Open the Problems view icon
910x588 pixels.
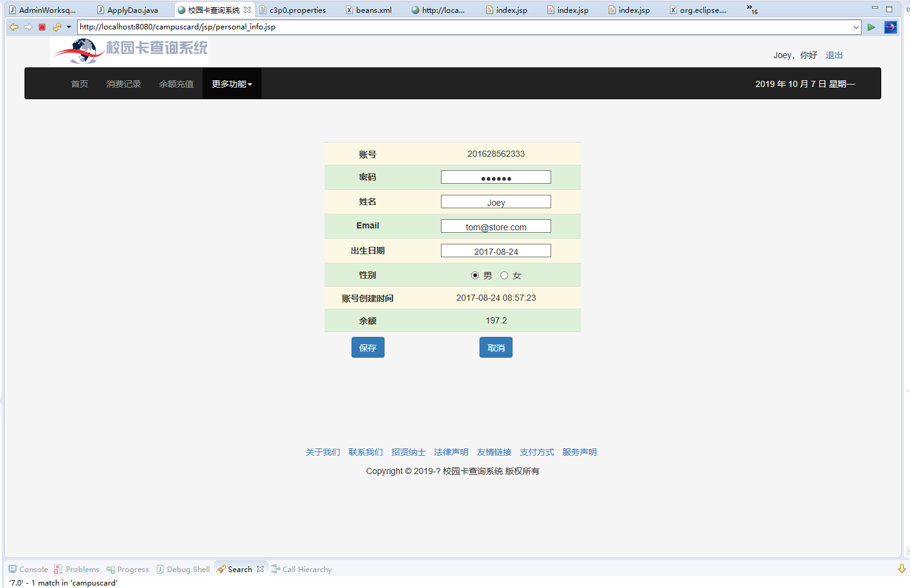(x=59, y=569)
